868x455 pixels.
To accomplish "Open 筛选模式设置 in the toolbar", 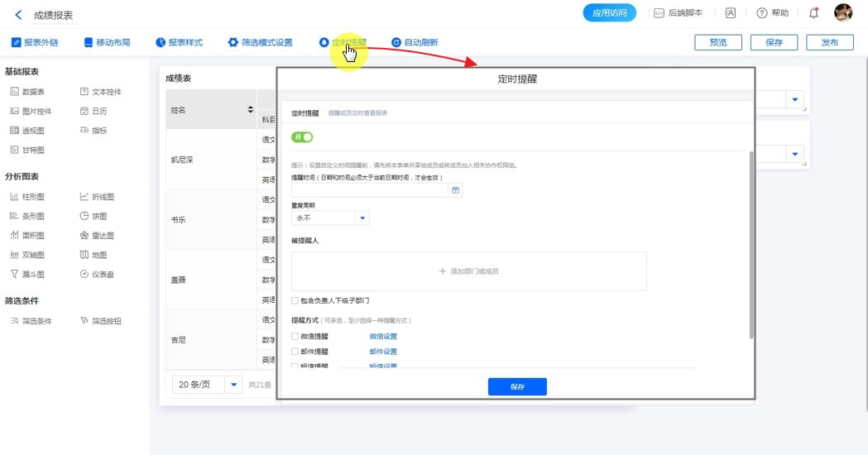I will (x=260, y=42).
